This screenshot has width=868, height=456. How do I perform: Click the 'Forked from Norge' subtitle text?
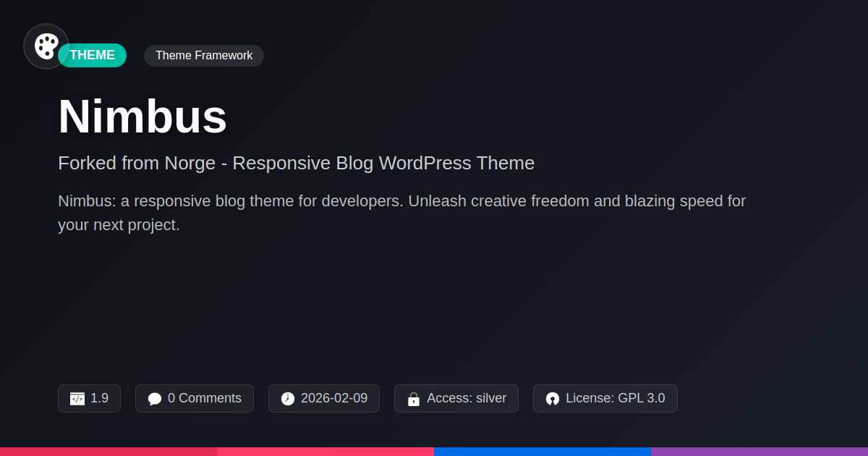296,163
